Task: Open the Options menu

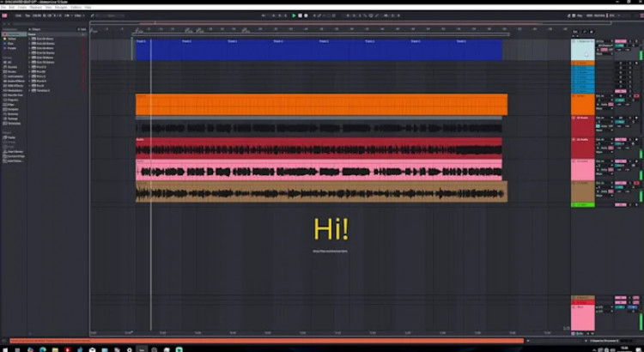Action: click(76, 7)
